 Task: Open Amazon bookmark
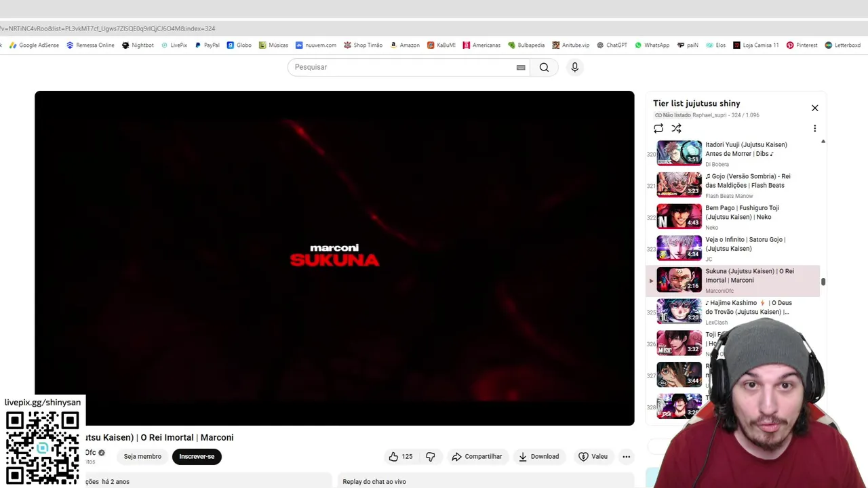pos(405,45)
